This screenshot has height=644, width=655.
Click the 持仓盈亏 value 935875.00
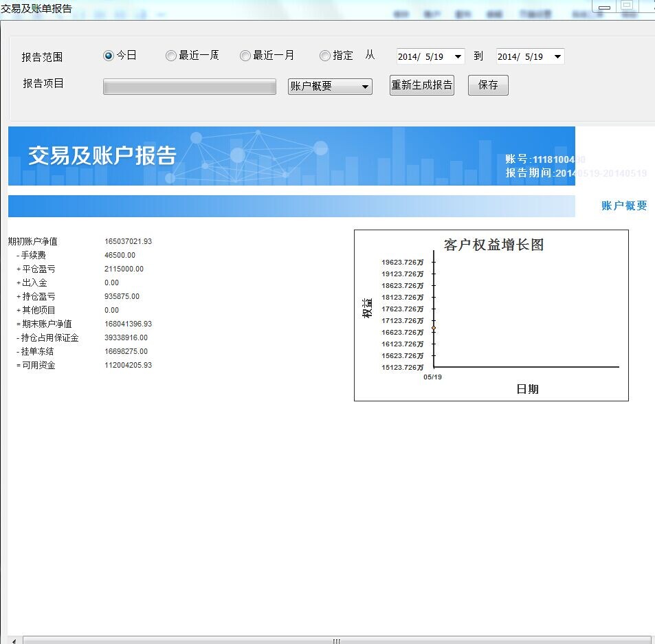pos(122,296)
